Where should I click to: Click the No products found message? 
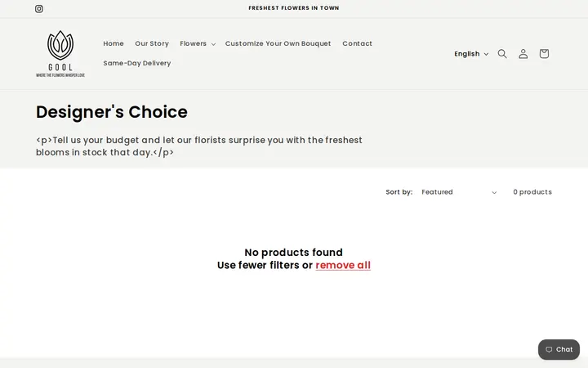(x=294, y=253)
